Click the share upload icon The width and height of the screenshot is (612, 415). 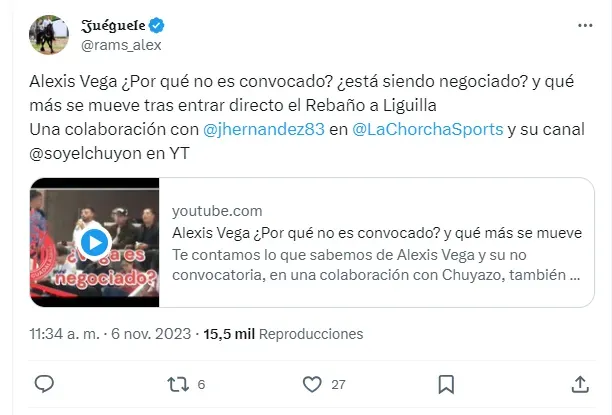coord(580,384)
